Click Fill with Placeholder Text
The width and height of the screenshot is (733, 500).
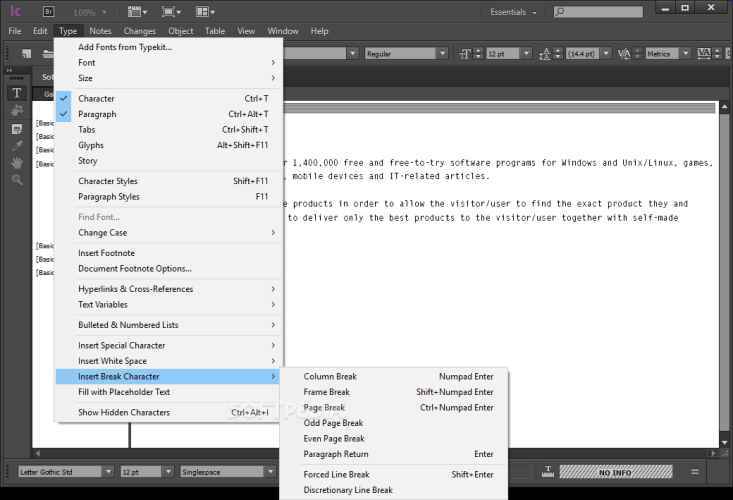[x=124, y=392]
